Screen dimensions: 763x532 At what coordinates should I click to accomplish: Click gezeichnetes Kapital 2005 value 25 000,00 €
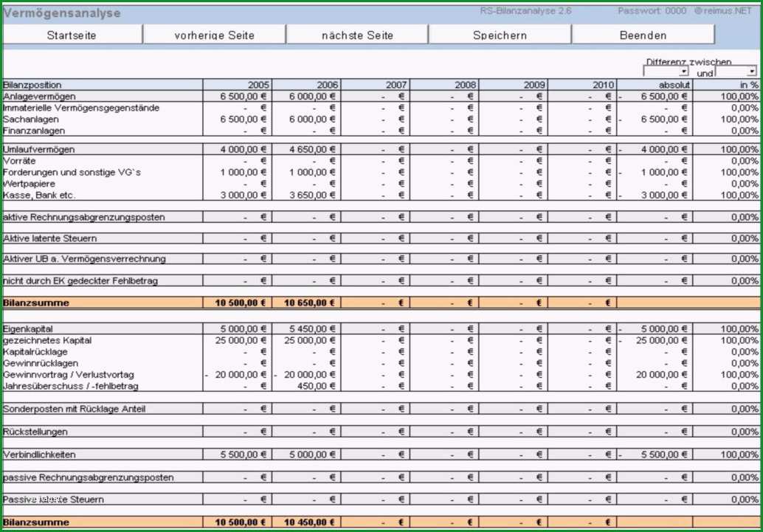[x=241, y=340]
